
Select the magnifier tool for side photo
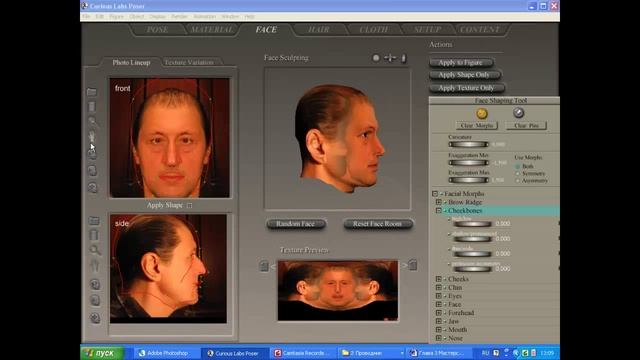[95, 250]
